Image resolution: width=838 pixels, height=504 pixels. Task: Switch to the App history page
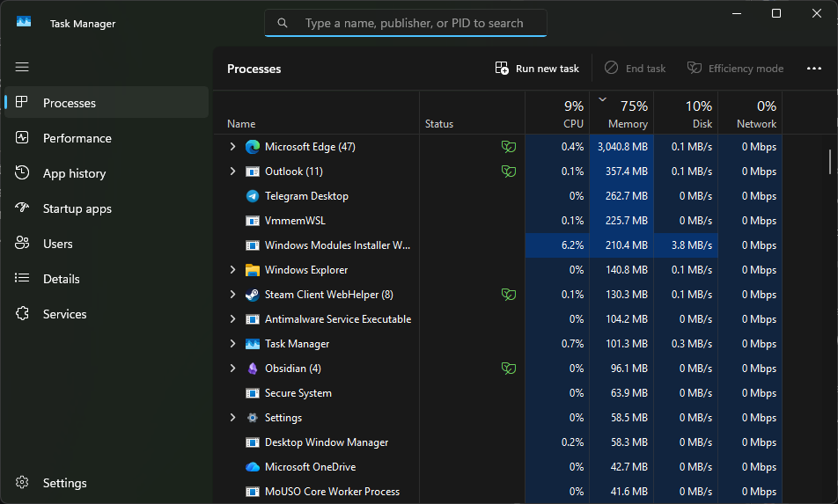(74, 173)
